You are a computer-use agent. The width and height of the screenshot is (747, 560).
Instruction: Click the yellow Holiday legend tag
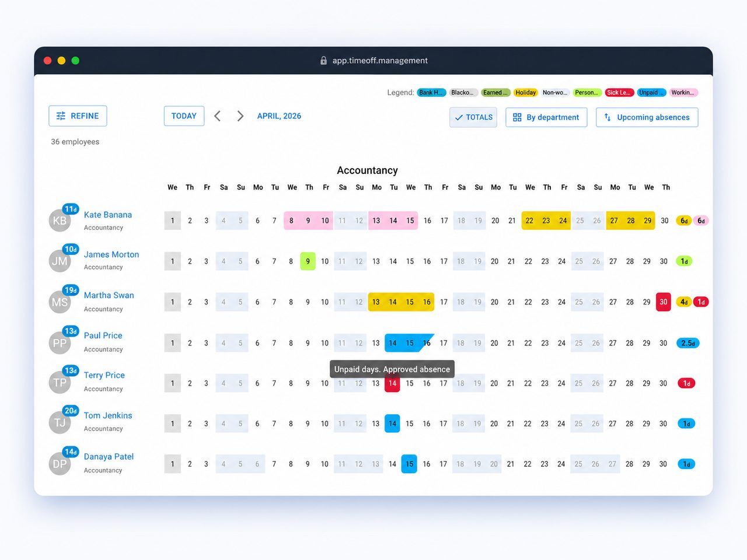[x=526, y=93]
